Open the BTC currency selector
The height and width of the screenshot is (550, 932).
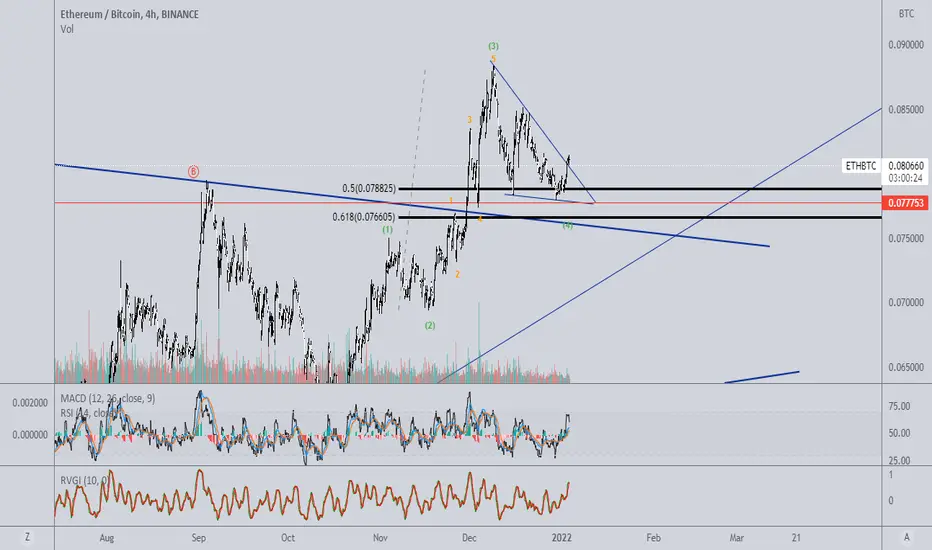tap(906, 13)
